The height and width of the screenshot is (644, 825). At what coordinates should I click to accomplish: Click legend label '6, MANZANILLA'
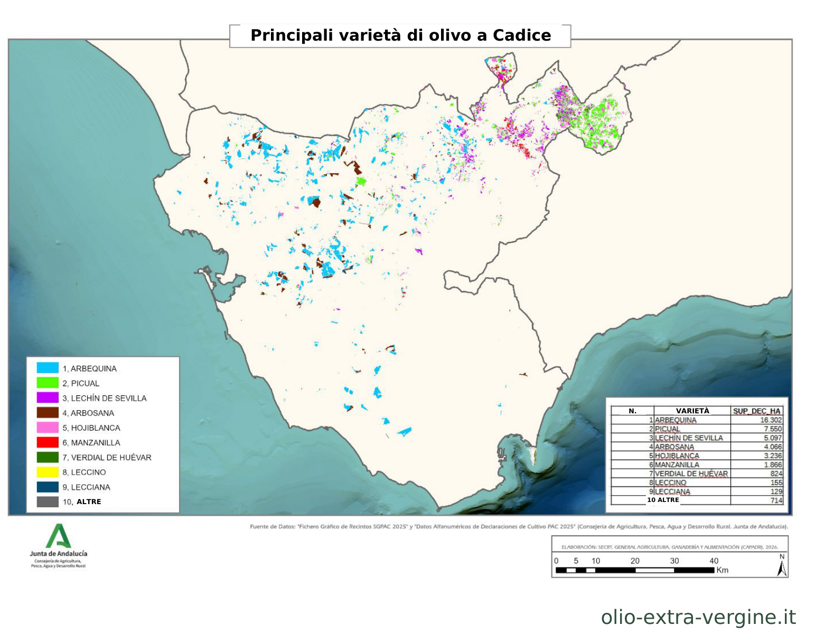pos(91,442)
